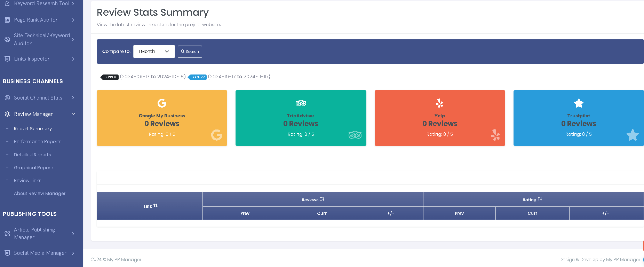
Task: Open Graphical Reports submenu item
Action: [34, 168]
